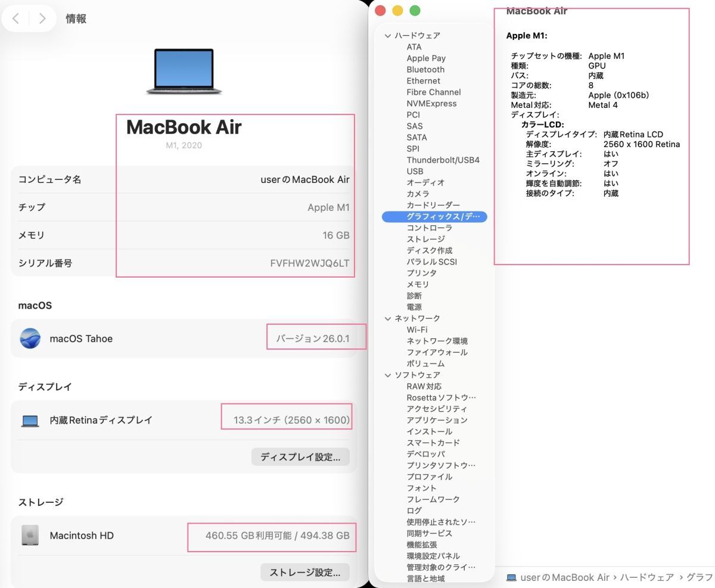Select SATA in sidebar
This screenshot has width=715, height=588.
416,138
